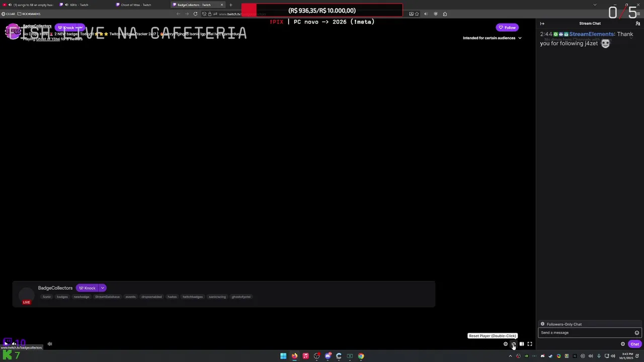Open the BOOKMARKS folder in toolbar
The image size is (644, 362).
(29, 14)
